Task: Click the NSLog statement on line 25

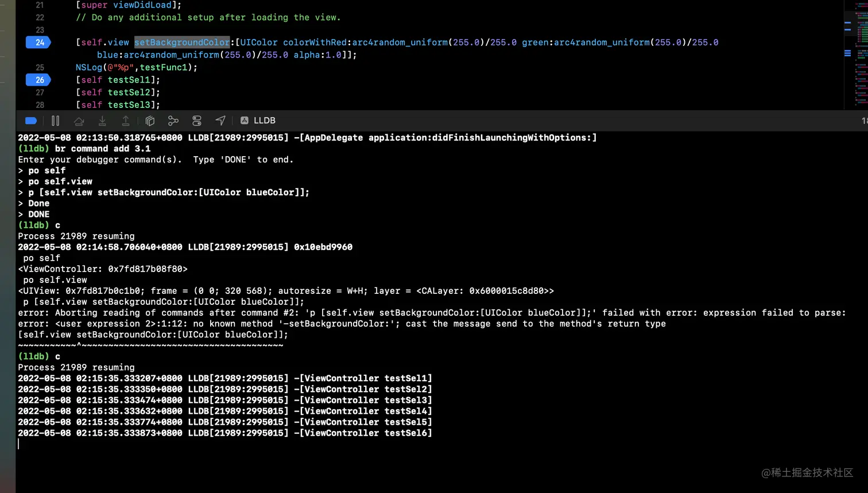Action: [x=137, y=68]
